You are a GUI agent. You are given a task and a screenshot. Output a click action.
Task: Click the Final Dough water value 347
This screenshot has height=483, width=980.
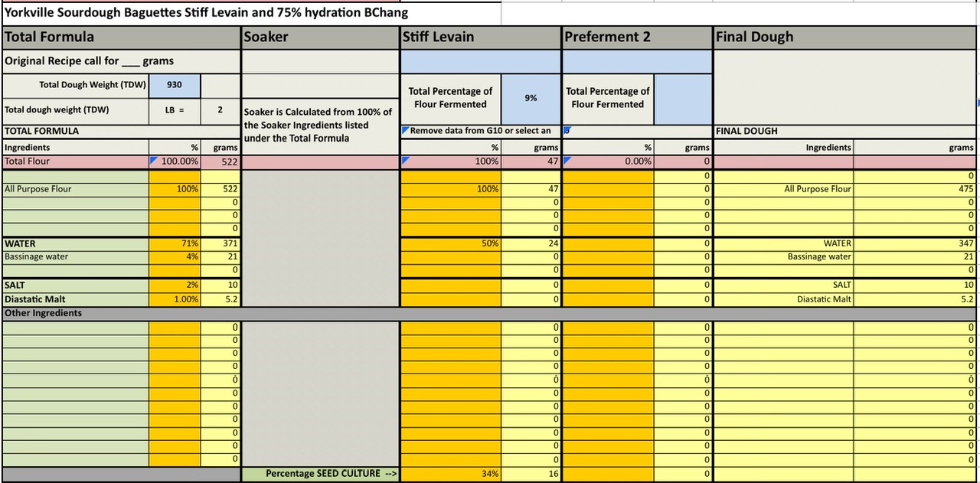pos(916,243)
